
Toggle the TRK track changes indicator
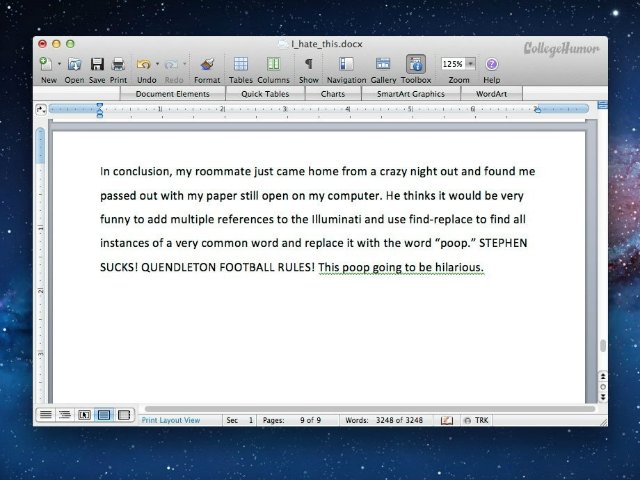(x=480, y=420)
